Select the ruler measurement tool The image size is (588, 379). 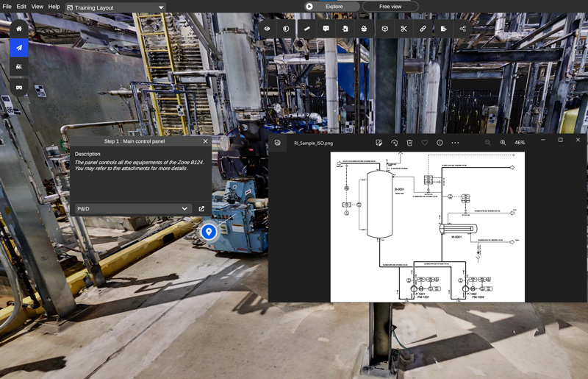(x=306, y=29)
